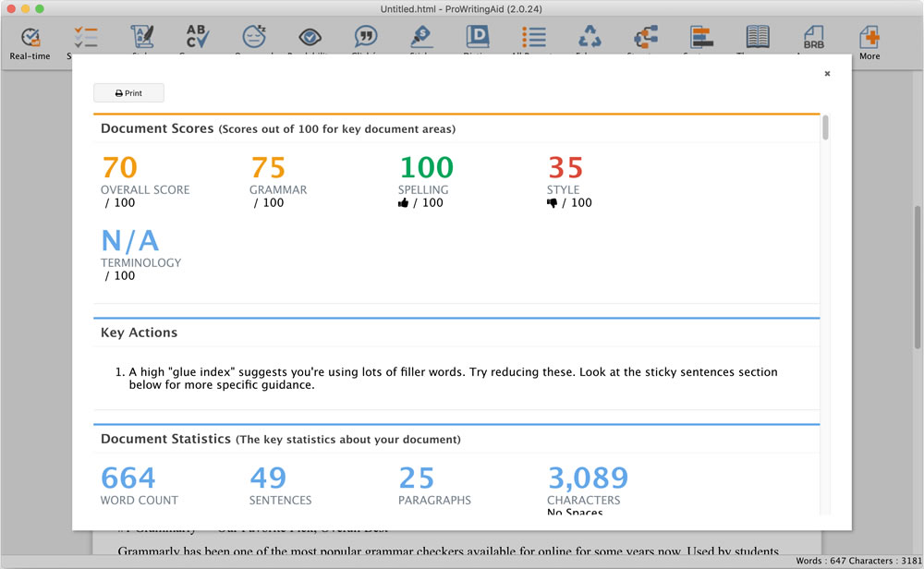This screenshot has width=924, height=569.
Task: Click the paragraphs count value 25
Action: tap(417, 478)
